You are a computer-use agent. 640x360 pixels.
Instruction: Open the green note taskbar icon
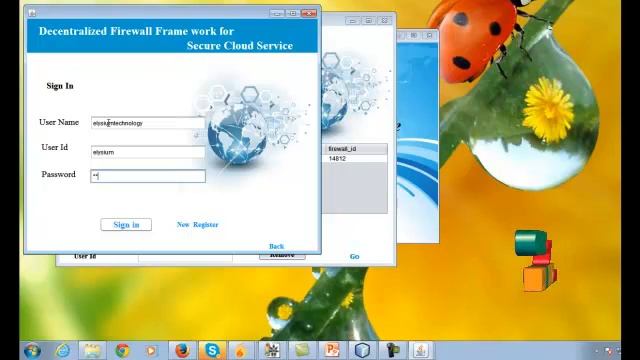click(302, 351)
